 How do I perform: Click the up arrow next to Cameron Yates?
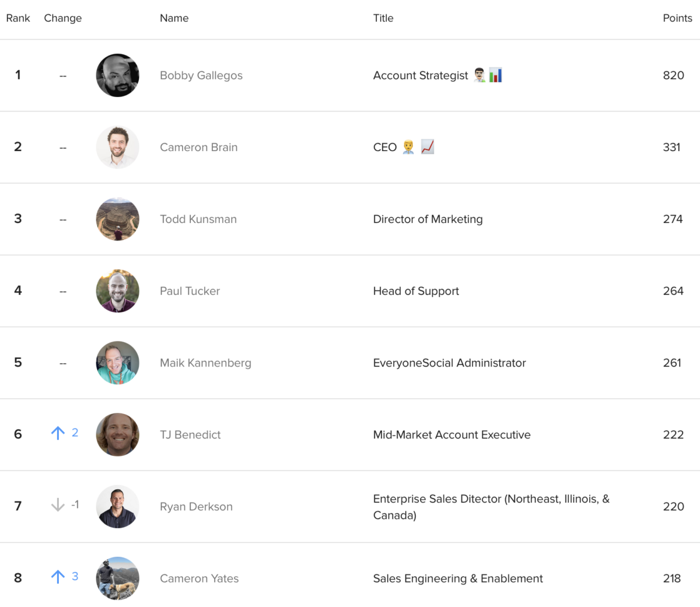coord(58,577)
